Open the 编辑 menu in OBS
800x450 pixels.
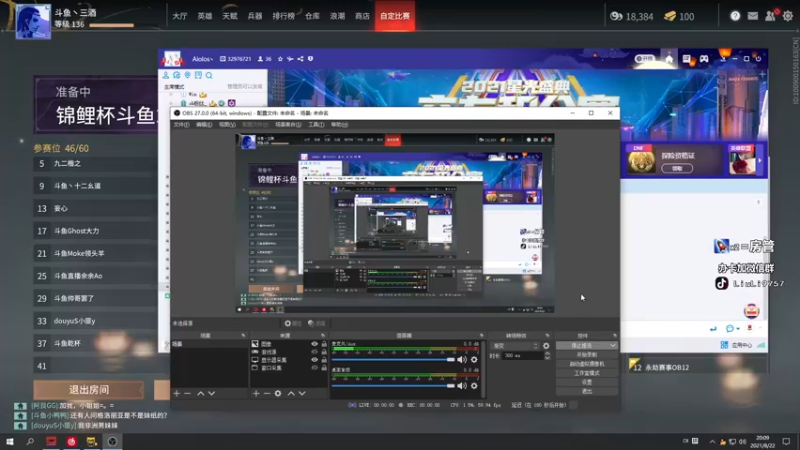pyautogui.click(x=204, y=124)
